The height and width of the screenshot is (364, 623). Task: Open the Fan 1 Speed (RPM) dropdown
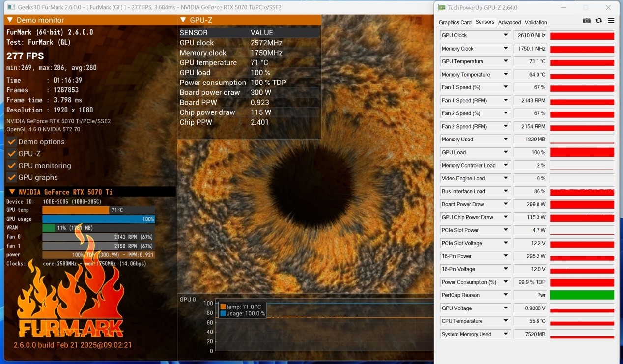(x=505, y=100)
